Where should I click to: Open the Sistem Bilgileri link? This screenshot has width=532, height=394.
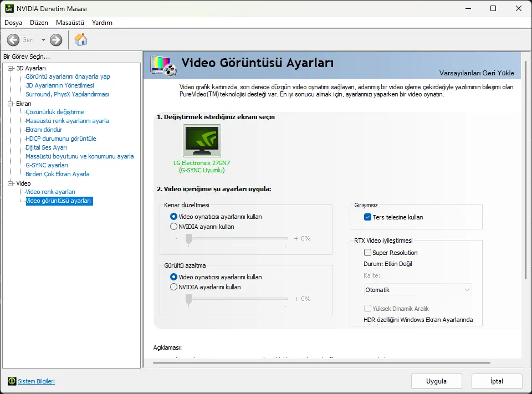(37, 381)
